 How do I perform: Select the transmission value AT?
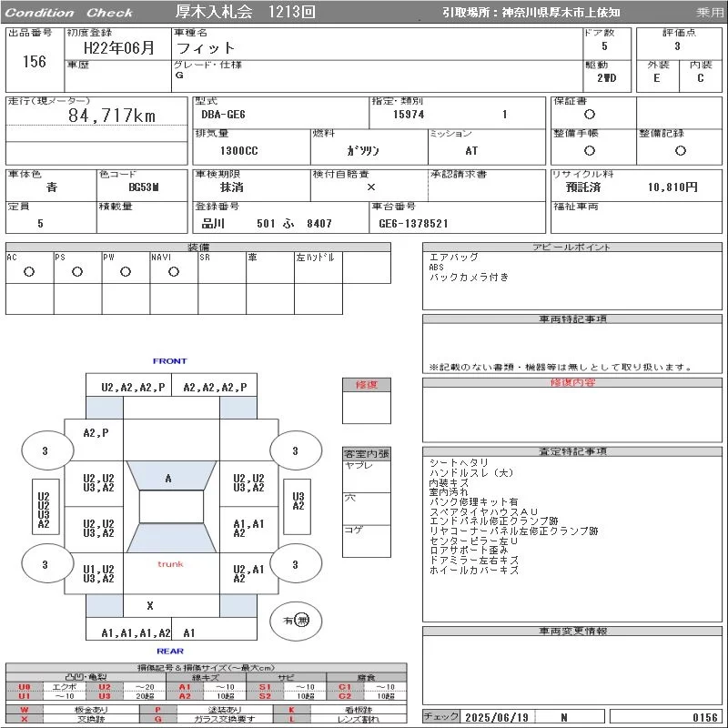click(471, 150)
